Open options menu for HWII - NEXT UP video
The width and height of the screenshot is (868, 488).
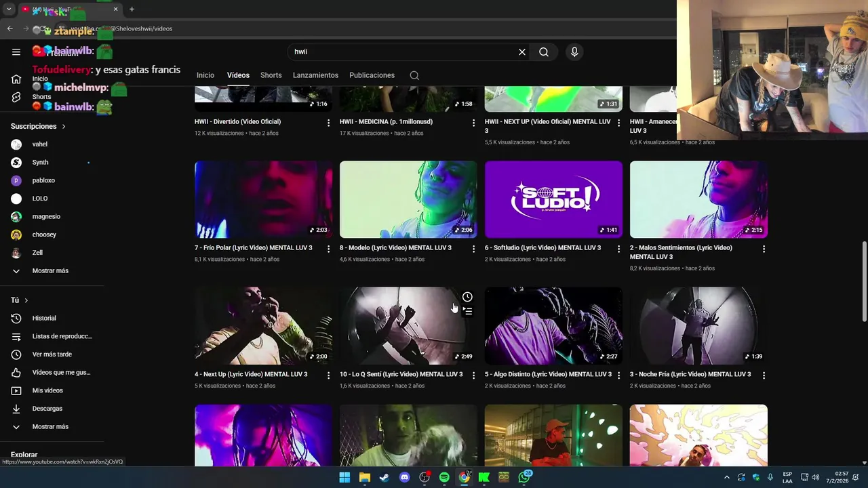coord(618,123)
